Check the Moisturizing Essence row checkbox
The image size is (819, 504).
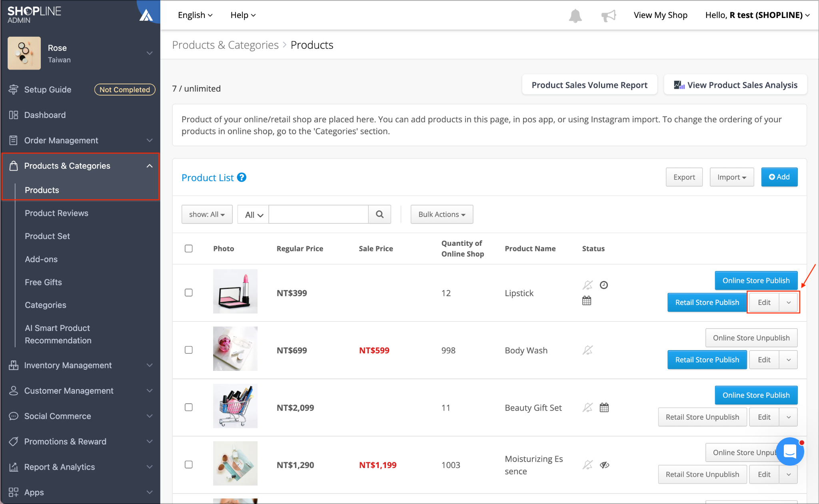click(189, 465)
